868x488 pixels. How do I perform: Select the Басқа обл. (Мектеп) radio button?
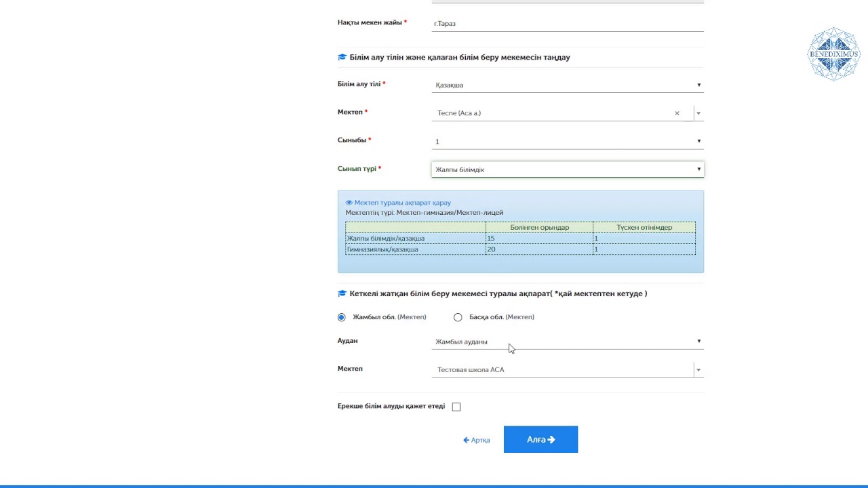coord(458,317)
